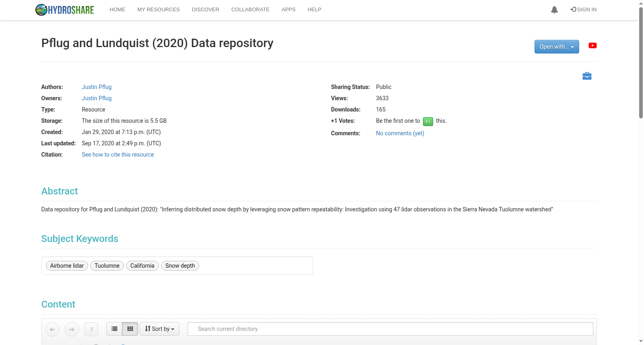The height and width of the screenshot is (345, 644).
Task: Click the HydroShare logo
Action: [65, 10]
